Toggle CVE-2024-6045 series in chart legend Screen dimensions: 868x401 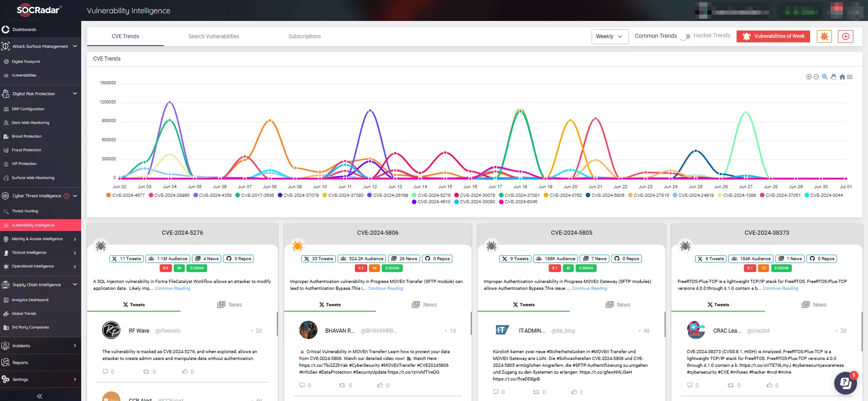tap(518, 202)
